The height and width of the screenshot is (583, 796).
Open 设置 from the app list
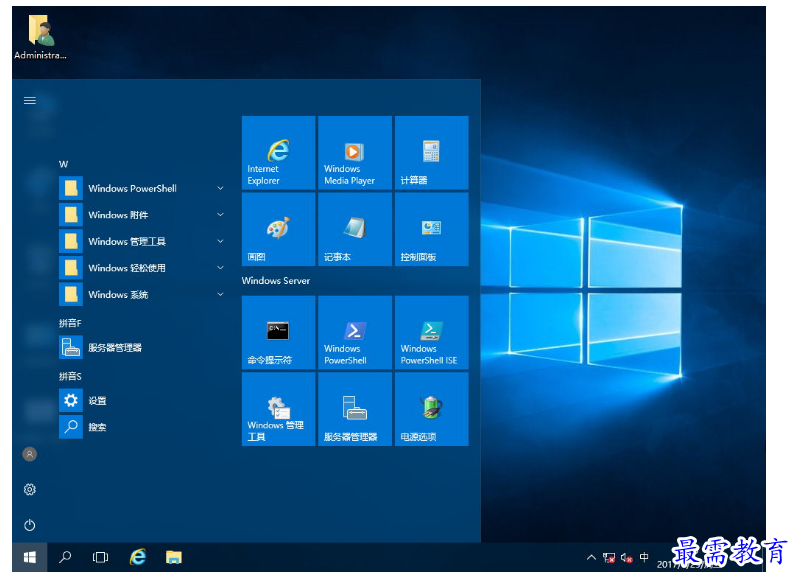tap(143, 400)
